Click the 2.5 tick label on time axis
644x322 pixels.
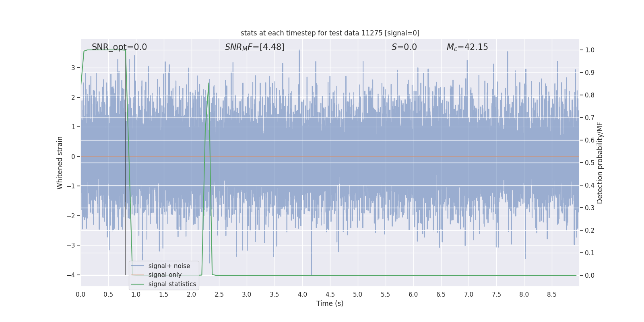pyautogui.click(x=219, y=295)
